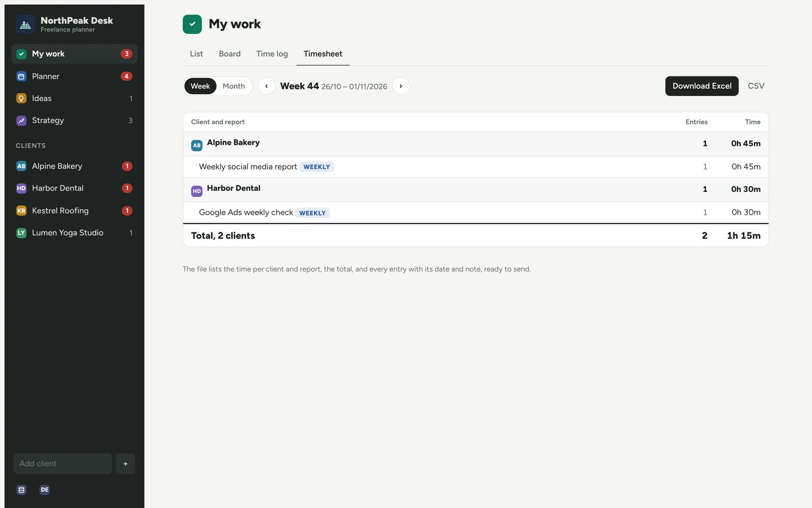
Task: Switch to the Time log tab
Action: point(272,54)
